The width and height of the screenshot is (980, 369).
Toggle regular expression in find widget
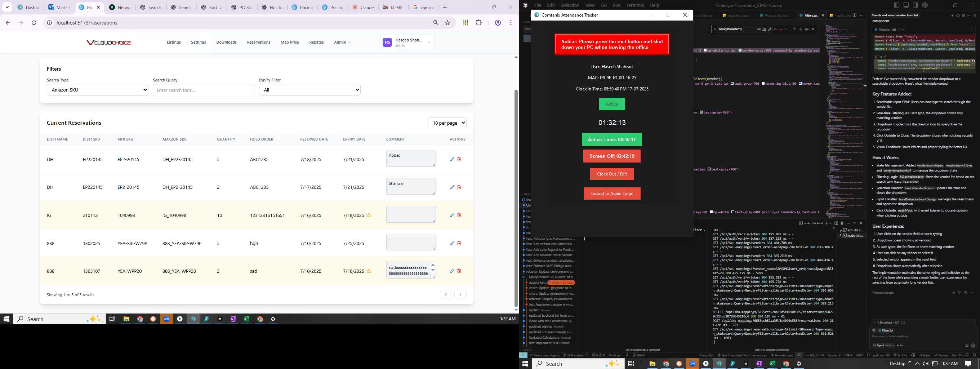pos(770,29)
